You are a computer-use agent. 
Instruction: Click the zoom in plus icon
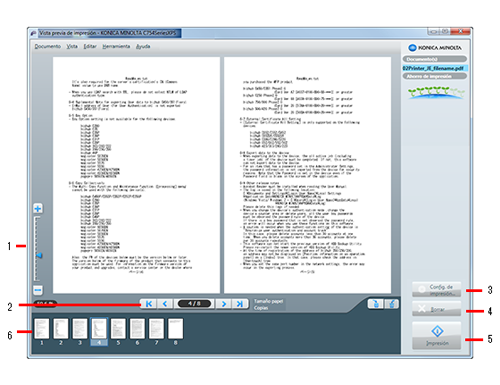[38, 209]
